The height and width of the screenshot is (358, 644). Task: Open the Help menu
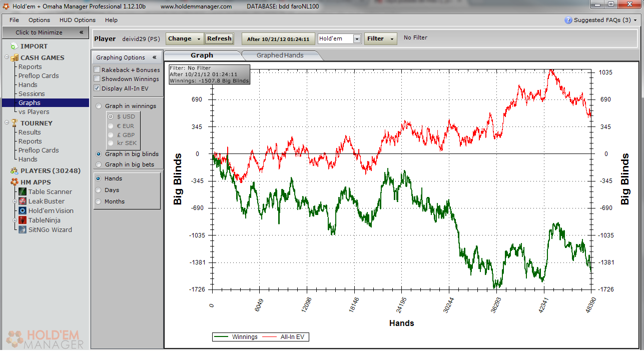point(111,20)
